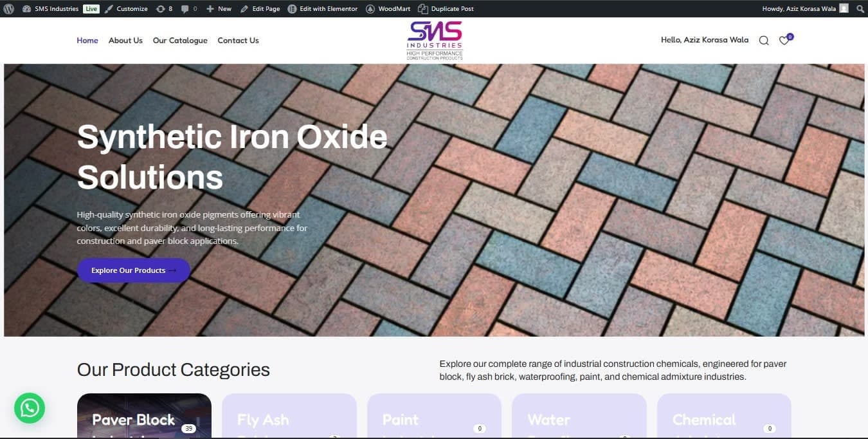Viewport: 868px width, 439px height.
Task: Open the Paver Block category card
Action: (x=144, y=416)
